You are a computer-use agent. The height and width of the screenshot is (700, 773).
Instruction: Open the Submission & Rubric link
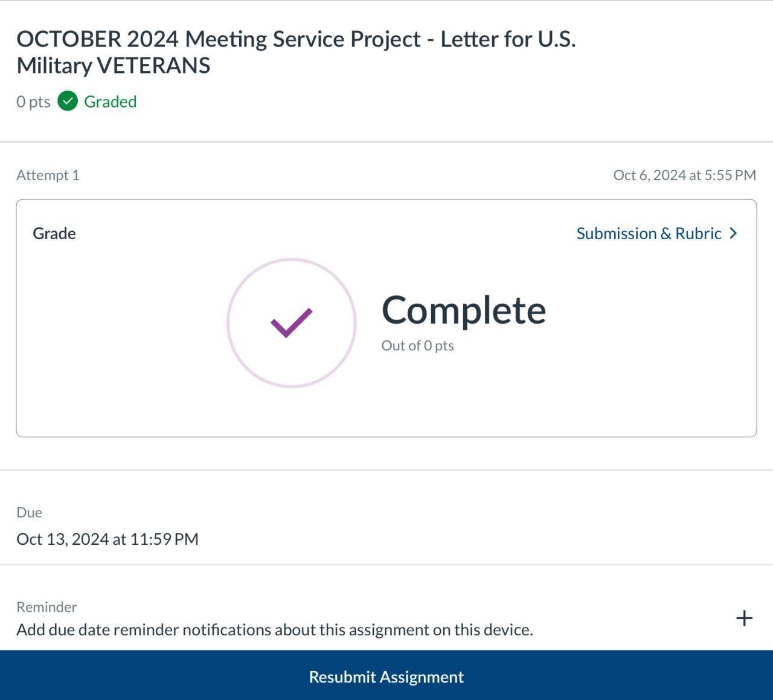pyautogui.click(x=649, y=233)
